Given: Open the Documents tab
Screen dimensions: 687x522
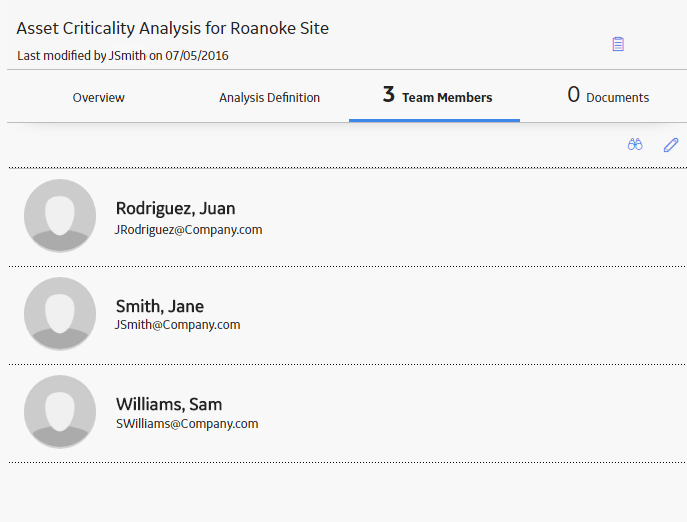Looking at the screenshot, I should click(x=608, y=96).
